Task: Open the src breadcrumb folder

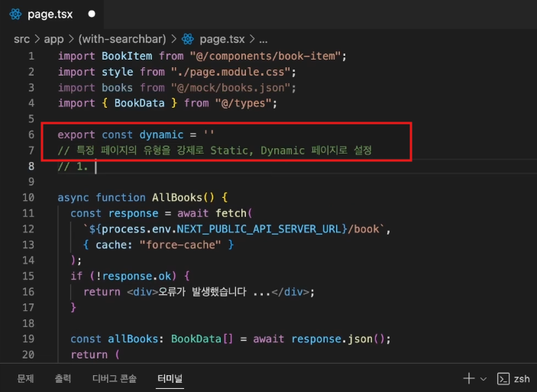Action: [x=21, y=39]
